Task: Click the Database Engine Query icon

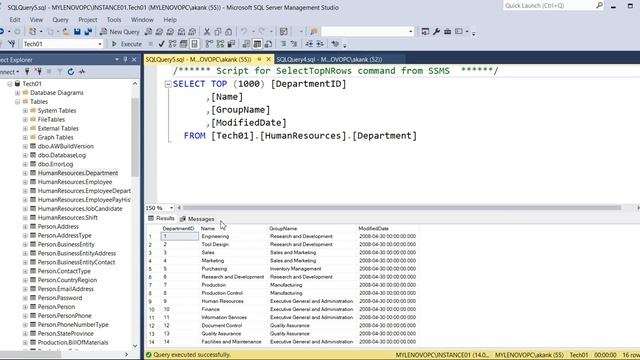Action: coord(148,31)
